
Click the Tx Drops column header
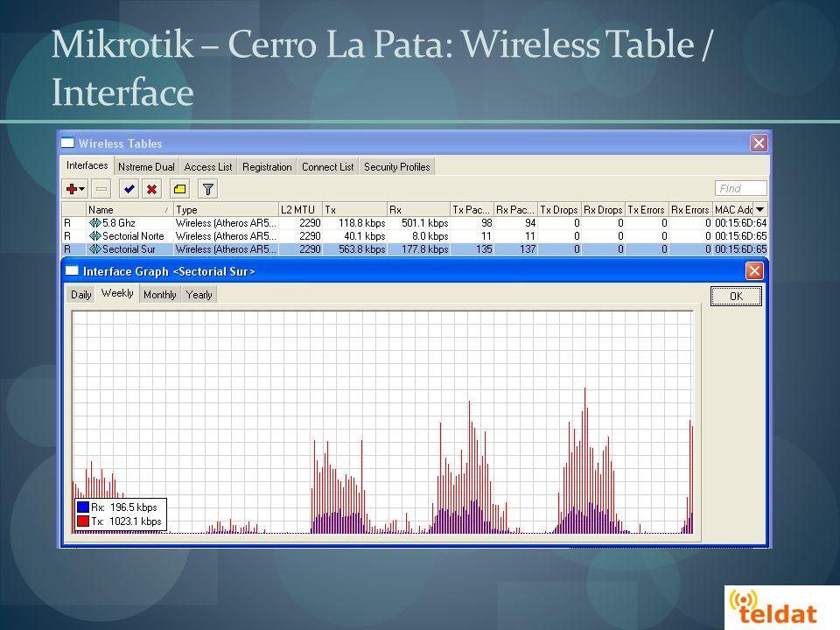coord(559,209)
